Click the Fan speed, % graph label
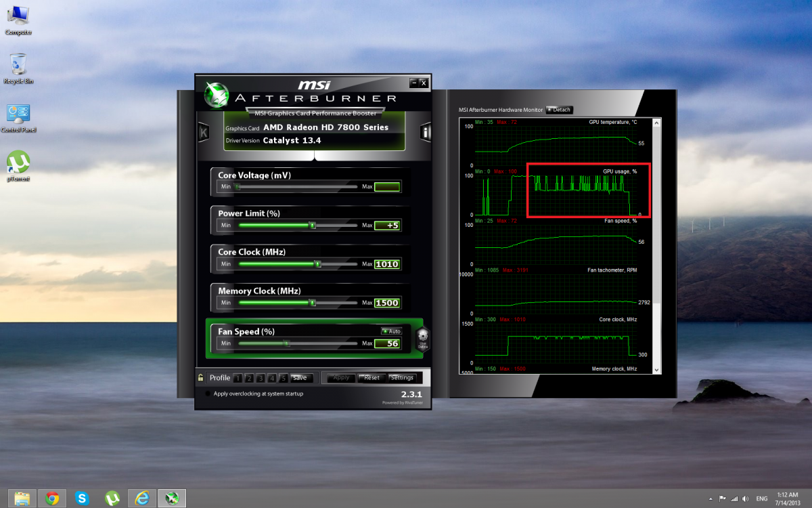Viewport: 812px width, 508px height. 621,221
